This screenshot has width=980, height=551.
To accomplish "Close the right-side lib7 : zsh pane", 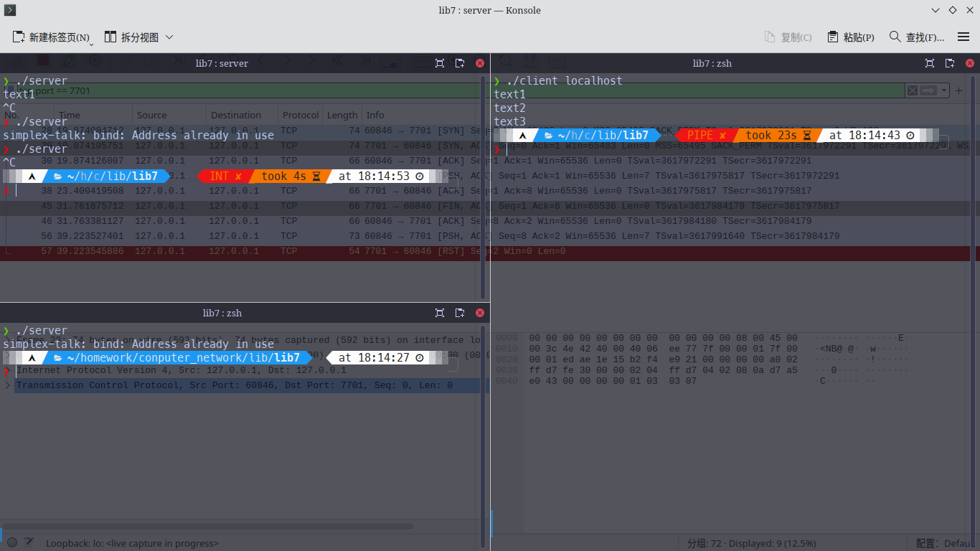I will [970, 63].
